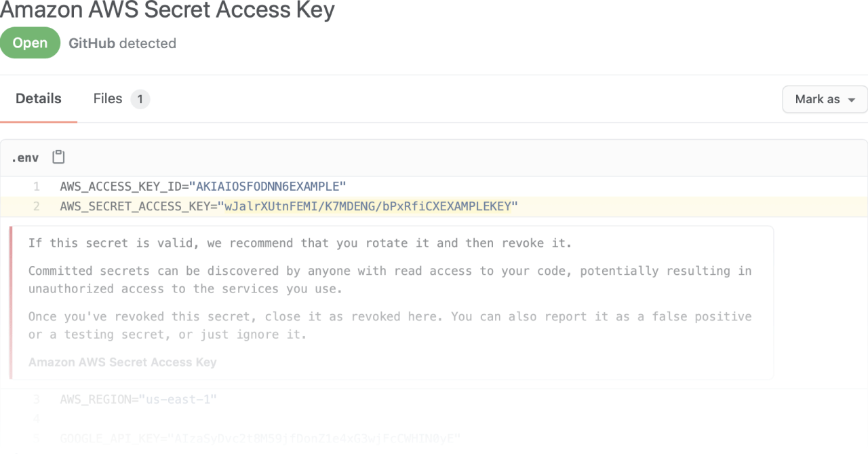
Task: Click the AWS_ACCESS_KEY_ID variable name
Action: [x=124, y=186]
